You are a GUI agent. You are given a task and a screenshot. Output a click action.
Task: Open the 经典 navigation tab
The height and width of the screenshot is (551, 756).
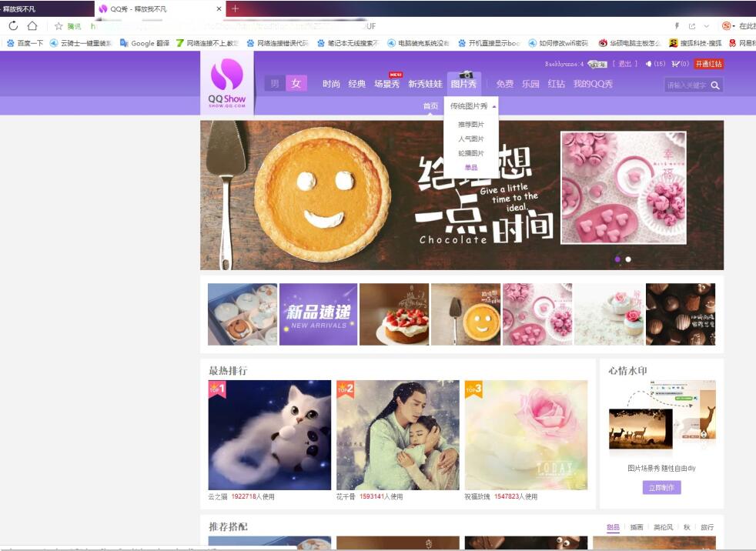tap(356, 84)
